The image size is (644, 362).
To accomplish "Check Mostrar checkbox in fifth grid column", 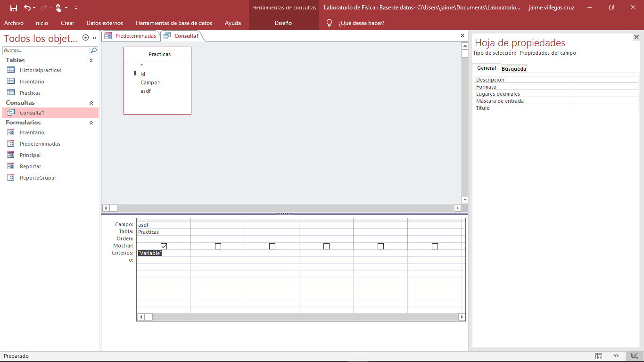I will click(x=380, y=246).
